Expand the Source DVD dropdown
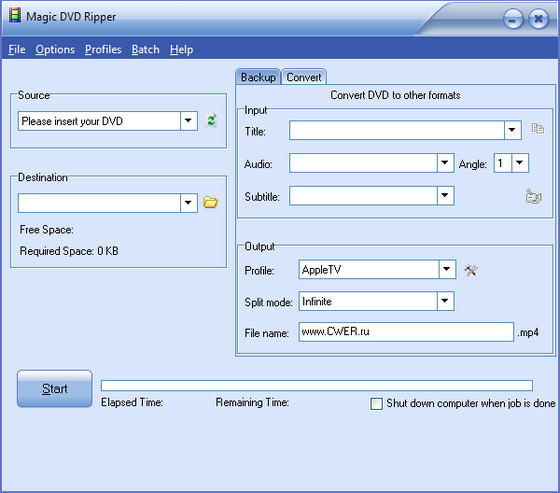This screenshot has width=560, height=493. [x=189, y=121]
